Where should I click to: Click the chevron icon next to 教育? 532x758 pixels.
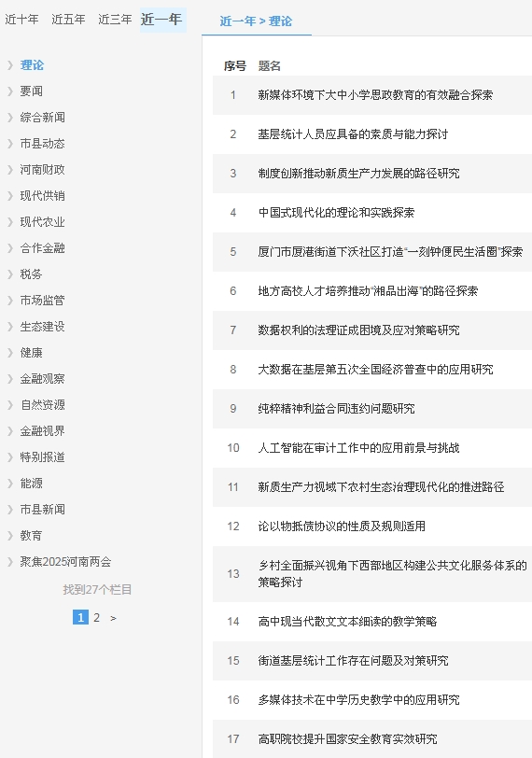click(10, 535)
